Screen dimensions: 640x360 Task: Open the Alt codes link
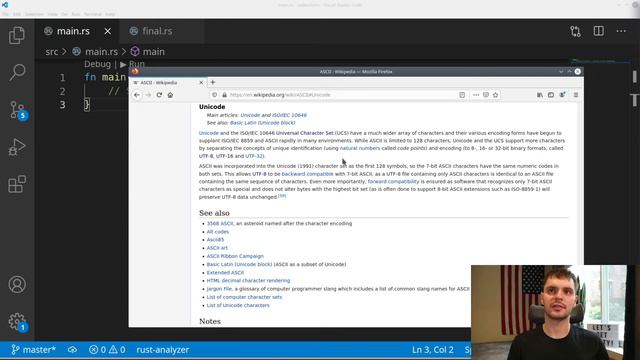click(x=218, y=232)
